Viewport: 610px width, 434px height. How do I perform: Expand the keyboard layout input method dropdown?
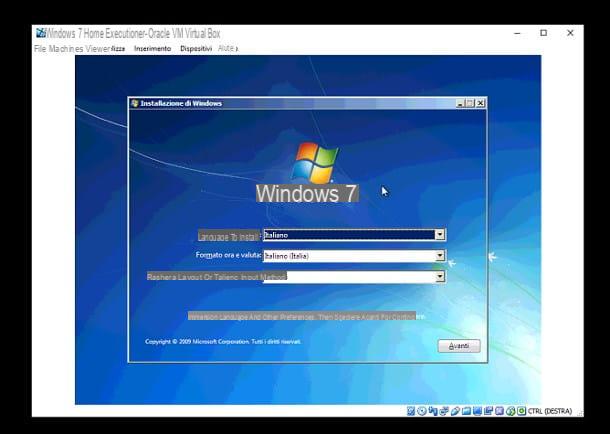[x=440, y=276]
